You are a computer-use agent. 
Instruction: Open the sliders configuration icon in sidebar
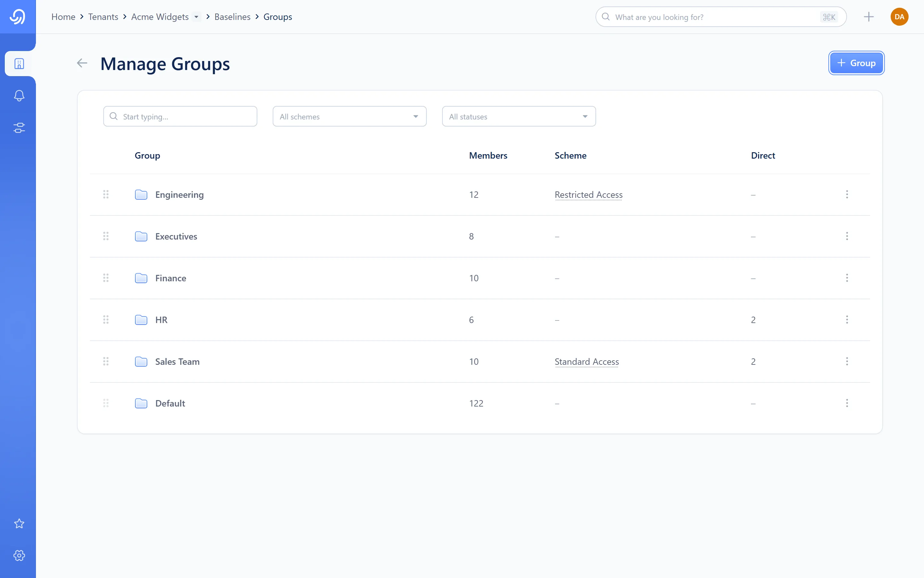coord(19,128)
